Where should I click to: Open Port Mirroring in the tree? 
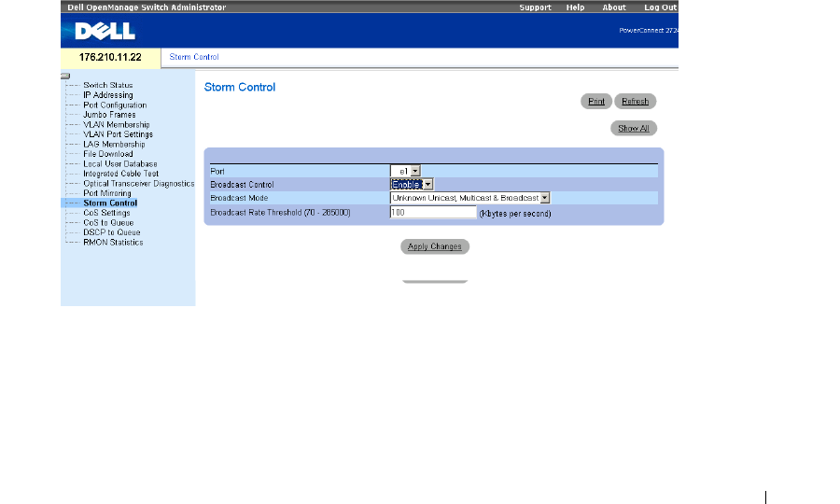tap(107, 193)
